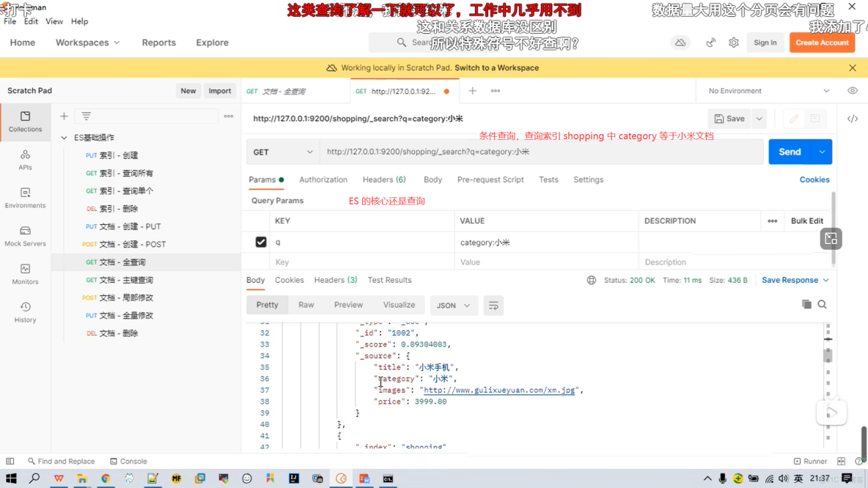Open the Console at the bottom

pos(128,461)
